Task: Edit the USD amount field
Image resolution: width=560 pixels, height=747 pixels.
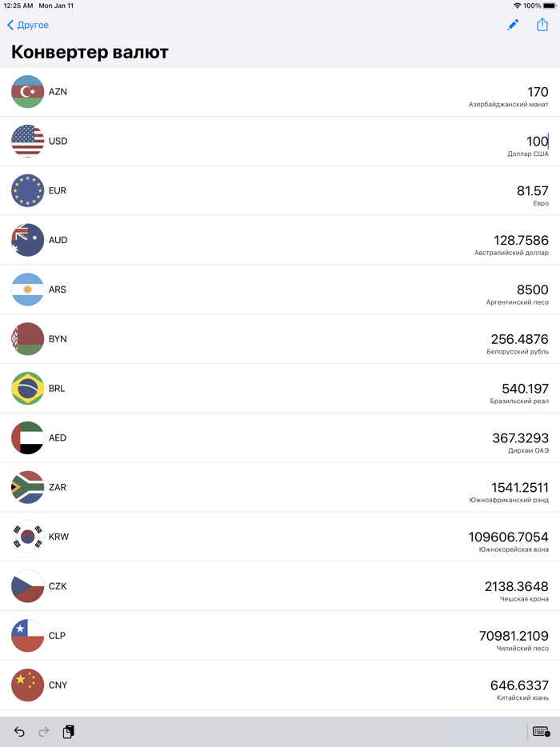Action: click(x=537, y=142)
